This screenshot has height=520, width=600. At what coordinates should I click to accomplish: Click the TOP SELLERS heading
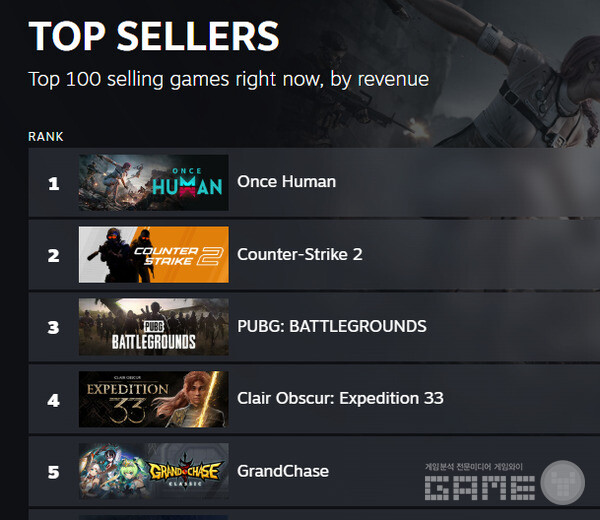coord(154,36)
